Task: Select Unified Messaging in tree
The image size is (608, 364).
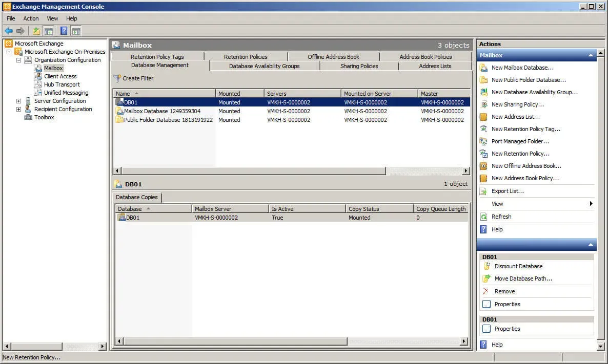Action: (x=66, y=93)
